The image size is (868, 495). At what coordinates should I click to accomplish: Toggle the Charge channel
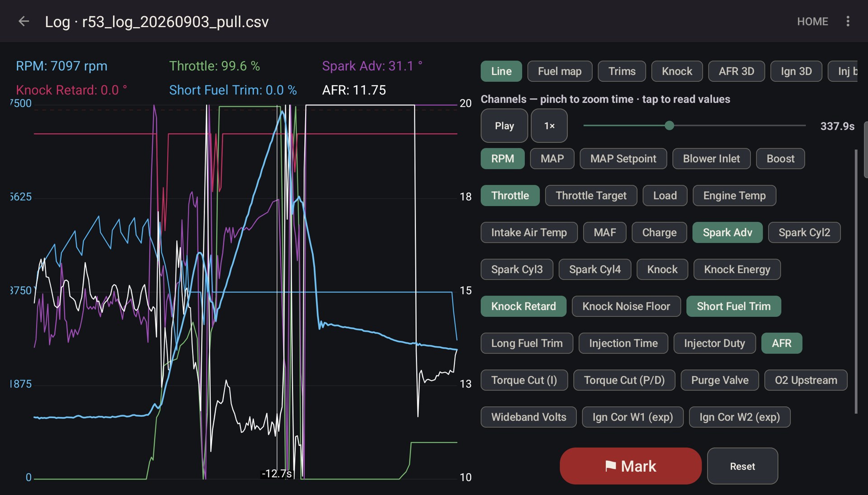click(659, 232)
